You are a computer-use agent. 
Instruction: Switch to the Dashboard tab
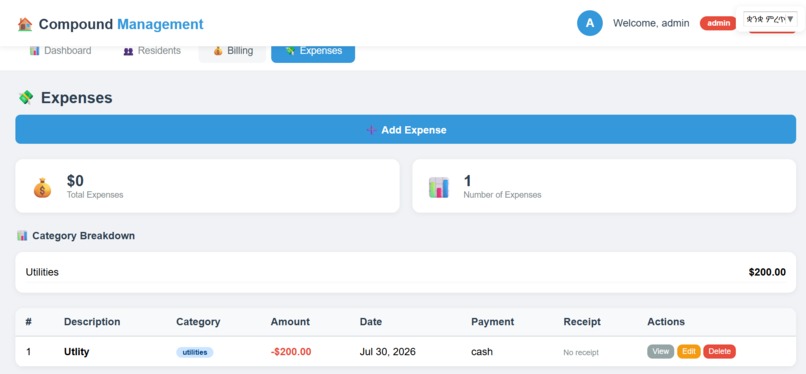[x=61, y=51]
